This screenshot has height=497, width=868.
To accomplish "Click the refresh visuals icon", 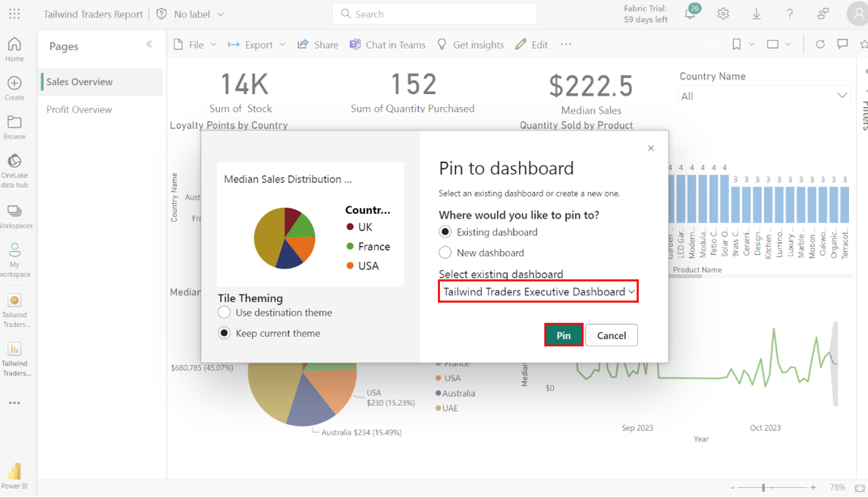I will [820, 45].
